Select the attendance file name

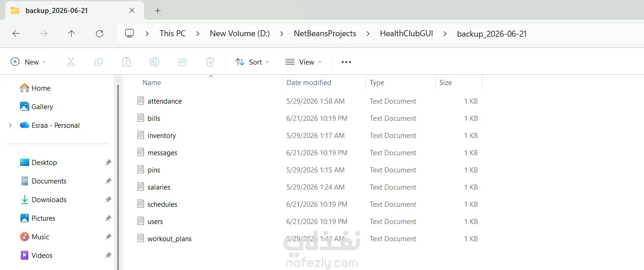click(165, 101)
